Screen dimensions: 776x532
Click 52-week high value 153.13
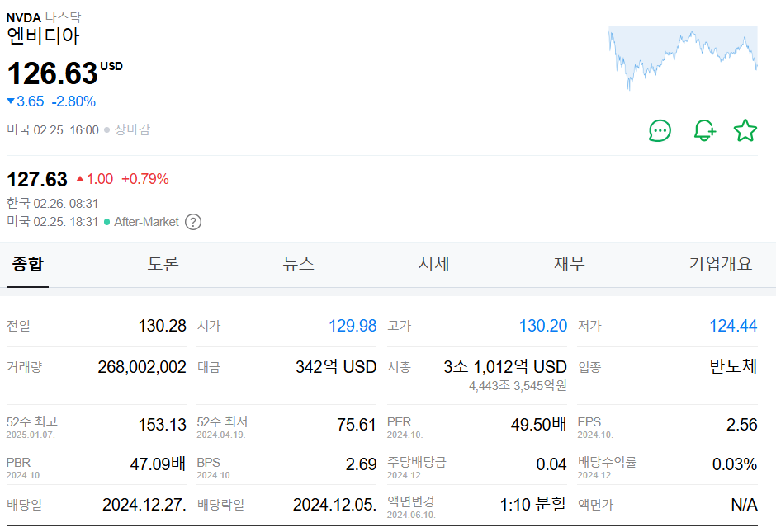[x=163, y=425]
